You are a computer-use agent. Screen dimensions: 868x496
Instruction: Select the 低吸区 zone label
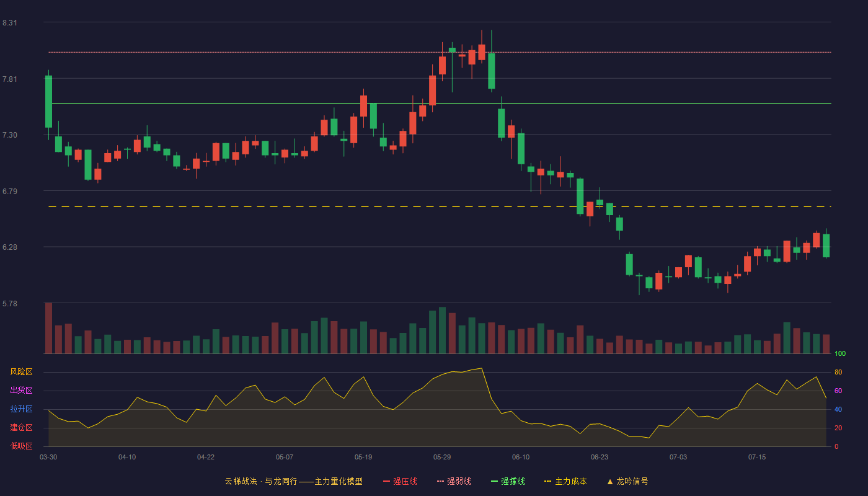pyautogui.click(x=21, y=446)
